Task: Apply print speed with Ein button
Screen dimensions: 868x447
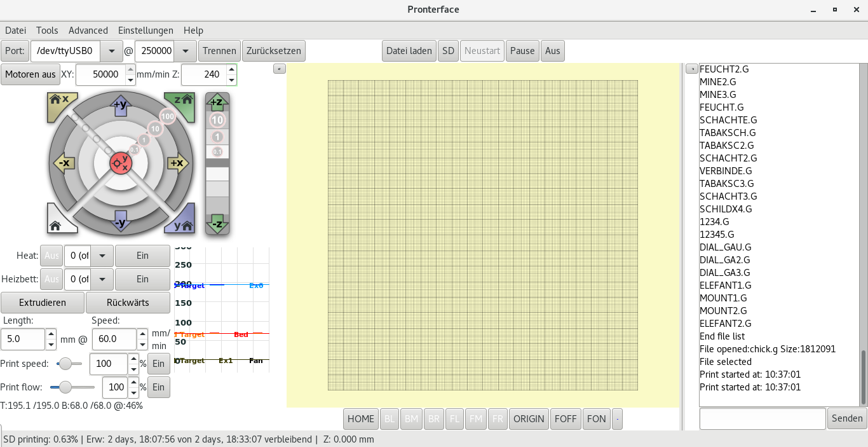Action: pos(158,364)
